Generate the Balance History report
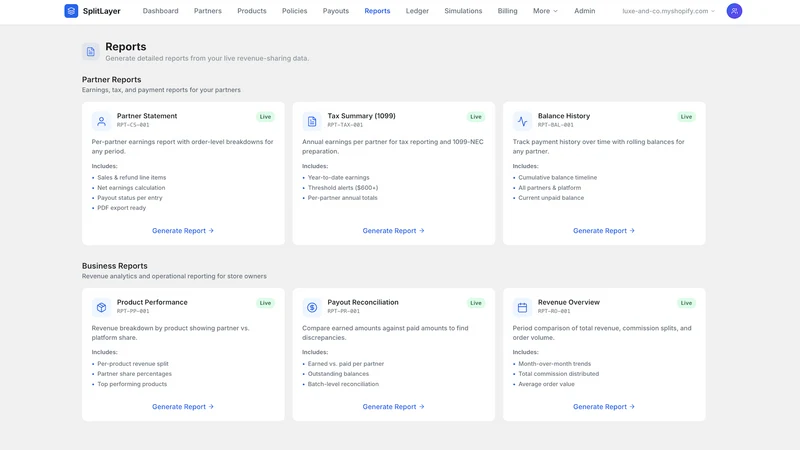 tap(604, 231)
